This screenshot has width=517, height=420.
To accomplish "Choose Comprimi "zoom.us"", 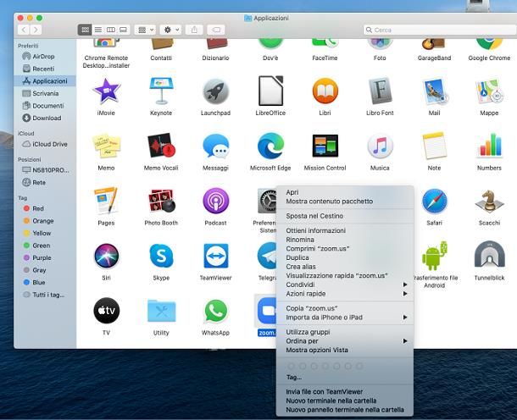I will (345, 248).
